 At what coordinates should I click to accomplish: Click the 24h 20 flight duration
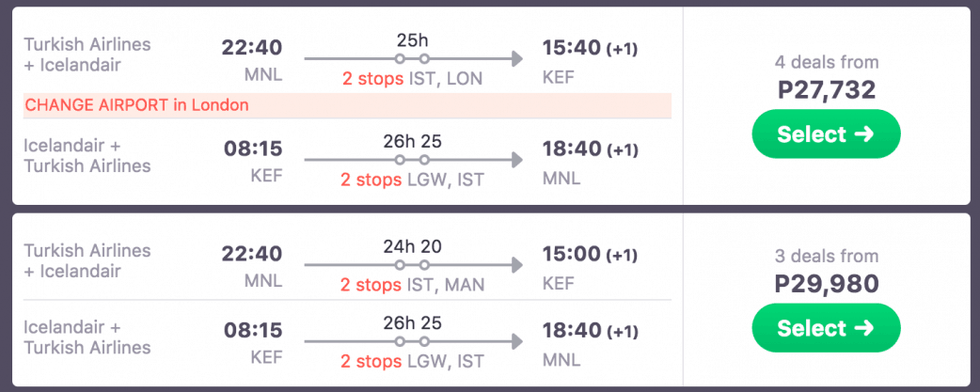click(x=412, y=248)
